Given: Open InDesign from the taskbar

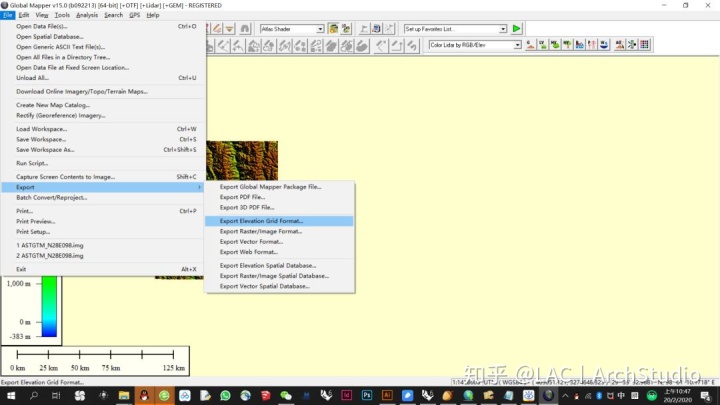Looking at the screenshot, I should point(347,395).
